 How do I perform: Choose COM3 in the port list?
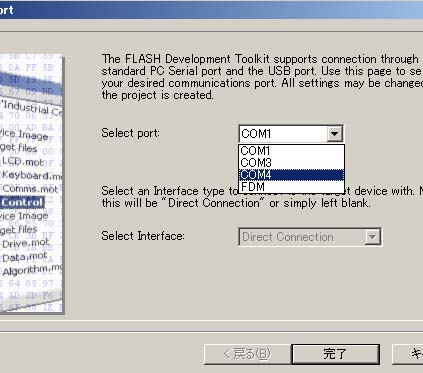[x=291, y=163]
